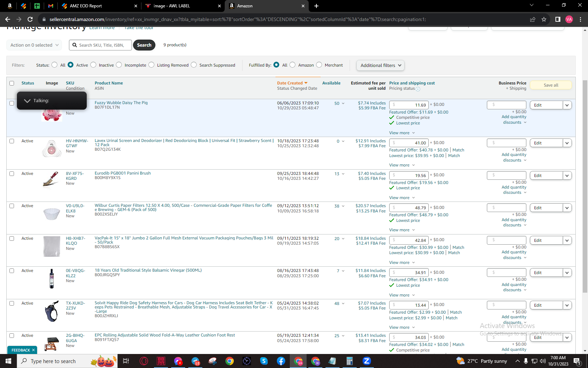Open Task View on the taskbar
This screenshot has height=368, width=588.
(x=126, y=361)
